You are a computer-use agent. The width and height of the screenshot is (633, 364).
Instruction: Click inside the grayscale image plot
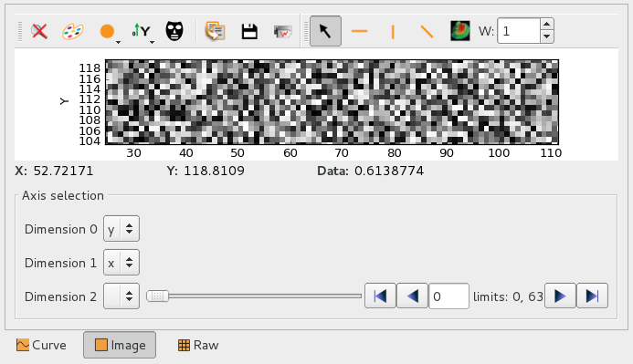(332, 102)
